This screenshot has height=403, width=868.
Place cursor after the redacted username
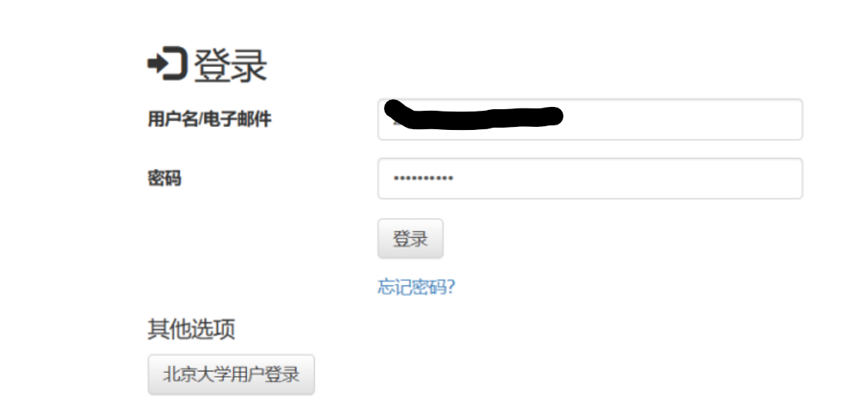(570, 119)
